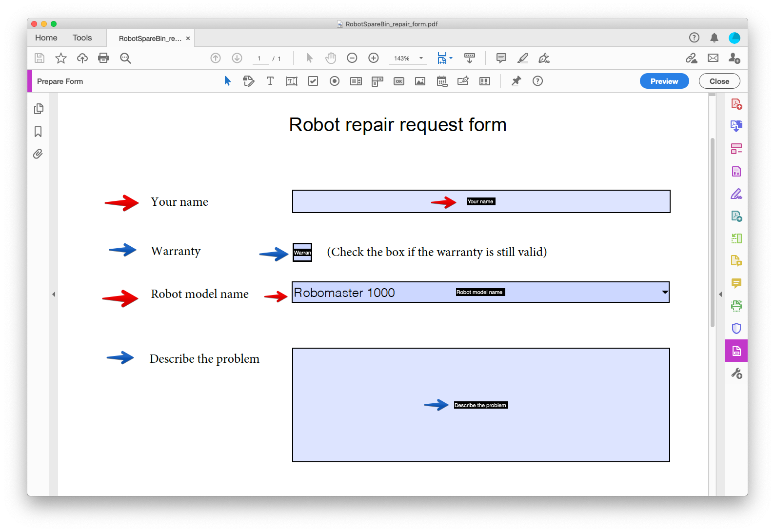Open the find text magnifier

click(125, 58)
